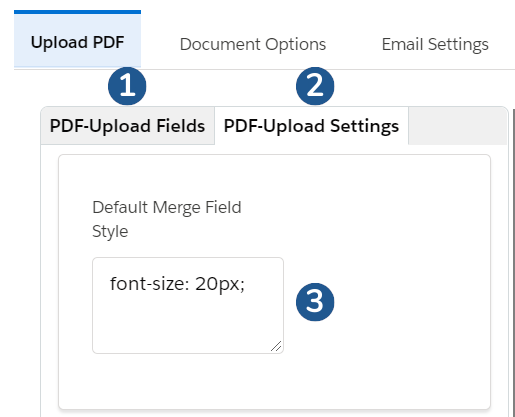The image size is (515, 417).
Task: Click the blue active indicator above Upload PDF
Action: click(77, 12)
